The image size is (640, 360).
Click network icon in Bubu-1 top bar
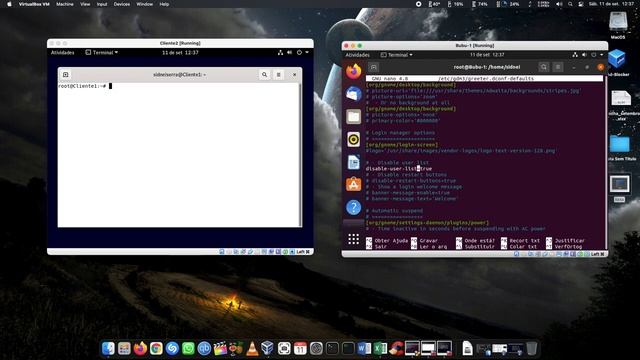coord(575,55)
